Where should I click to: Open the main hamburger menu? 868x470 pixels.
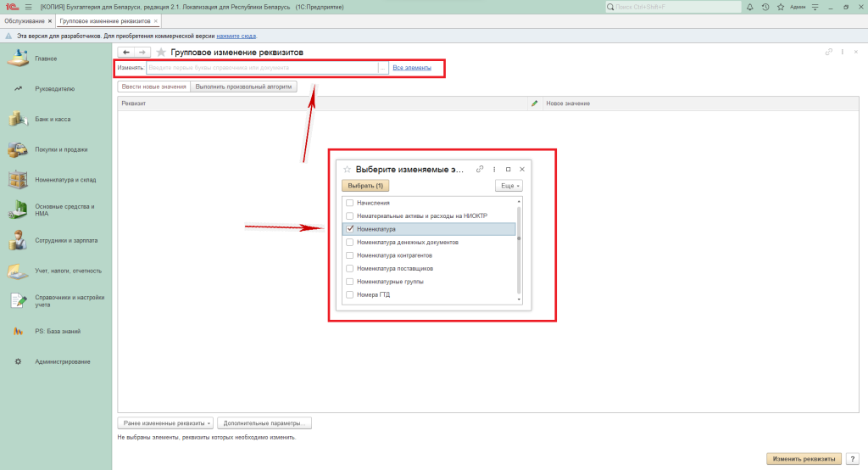pyautogui.click(x=28, y=7)
